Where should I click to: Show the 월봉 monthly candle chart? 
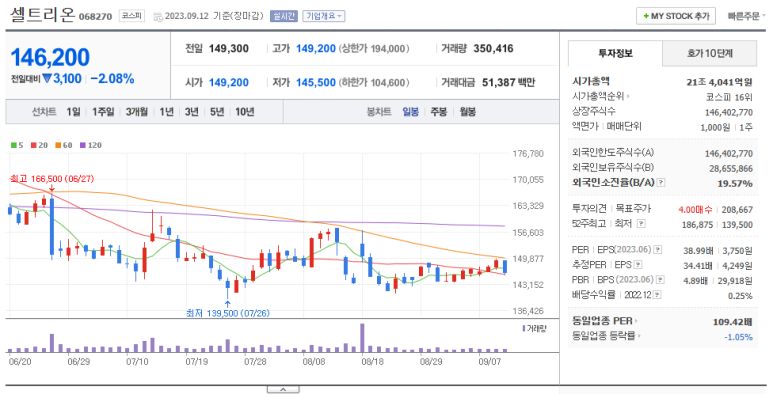tap(467, 112)
